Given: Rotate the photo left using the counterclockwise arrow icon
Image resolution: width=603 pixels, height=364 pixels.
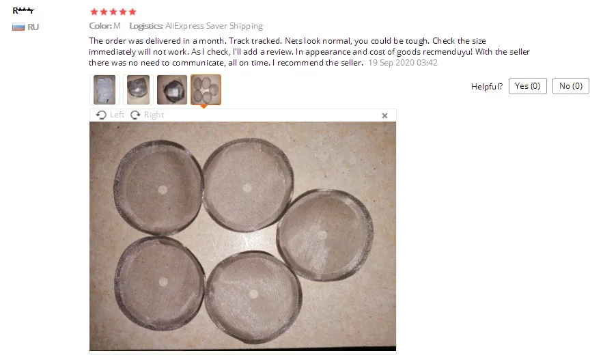Looking at the screenshot, I should [x=101, y=115].
